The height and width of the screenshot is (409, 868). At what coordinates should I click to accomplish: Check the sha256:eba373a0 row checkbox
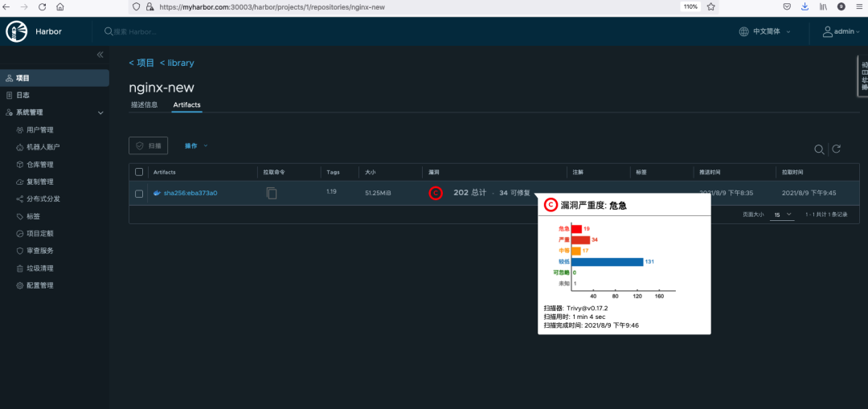(x=139, y=194)
